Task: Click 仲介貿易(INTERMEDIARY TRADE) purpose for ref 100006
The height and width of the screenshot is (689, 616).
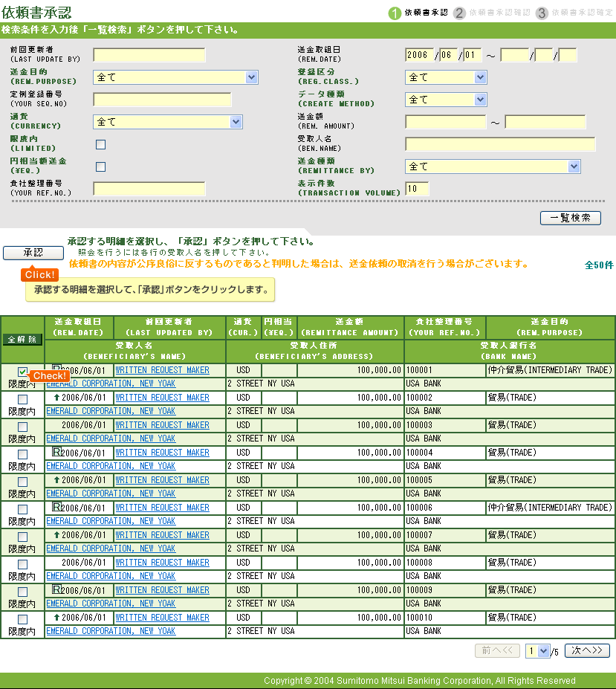Action: click(550, 508)
